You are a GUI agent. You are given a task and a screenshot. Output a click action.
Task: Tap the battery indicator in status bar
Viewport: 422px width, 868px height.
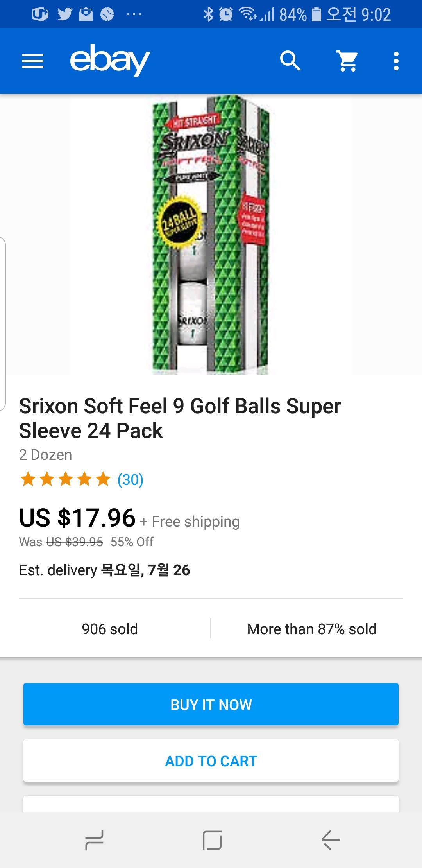(x=316, y=14)
